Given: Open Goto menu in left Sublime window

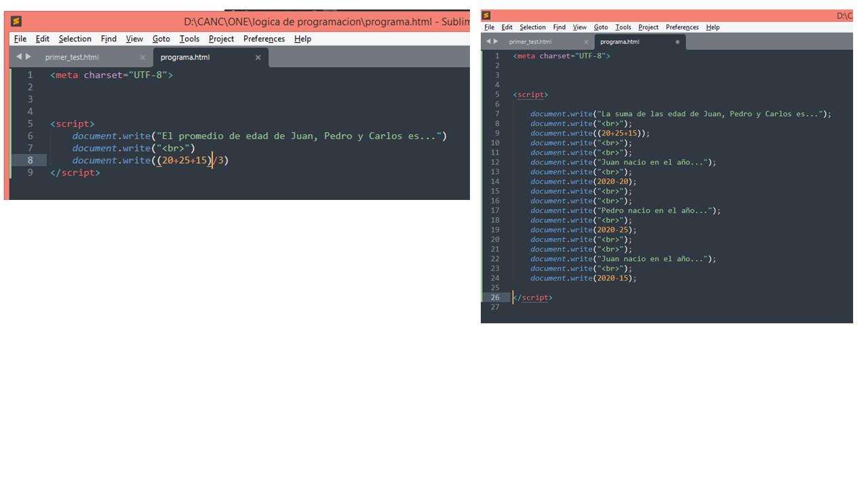Looking at the screenshot, I should point(161,39).
